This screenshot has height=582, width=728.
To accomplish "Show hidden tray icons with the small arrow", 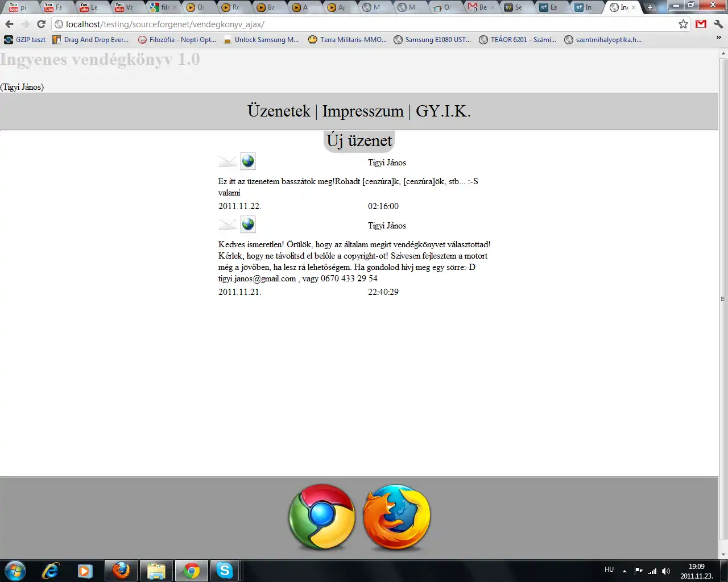I will [x=624, y=571].
